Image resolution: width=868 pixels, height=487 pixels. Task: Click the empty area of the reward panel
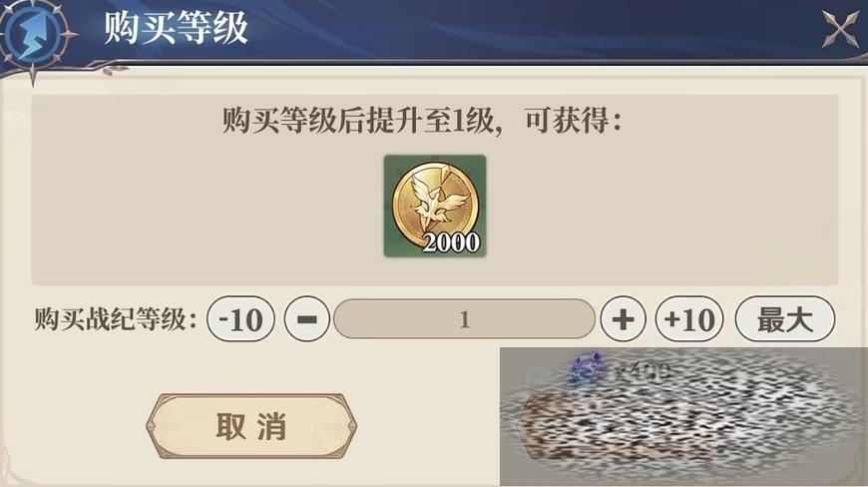(664, 211)
